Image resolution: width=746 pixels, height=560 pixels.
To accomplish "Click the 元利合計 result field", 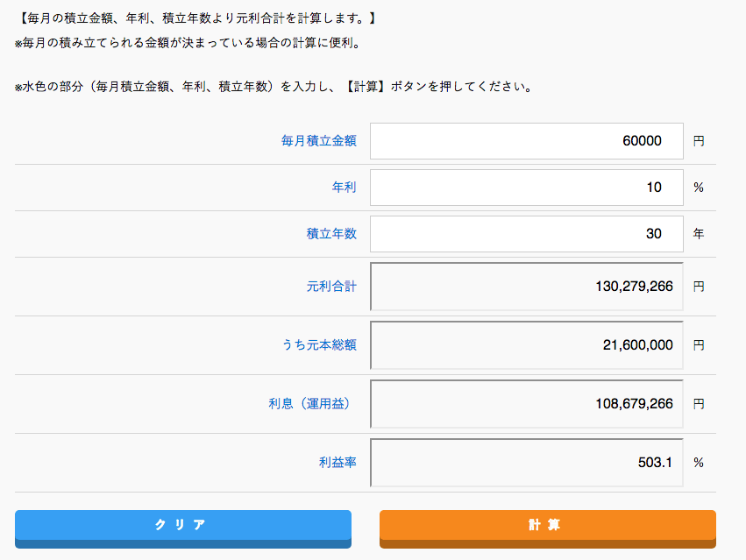I will pos(526,287).
